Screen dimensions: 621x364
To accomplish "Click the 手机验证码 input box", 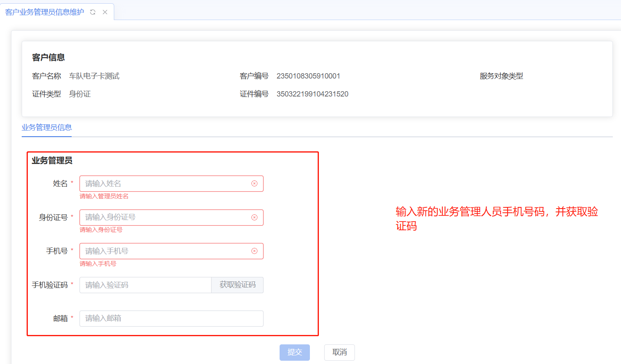I will (145, 285).
